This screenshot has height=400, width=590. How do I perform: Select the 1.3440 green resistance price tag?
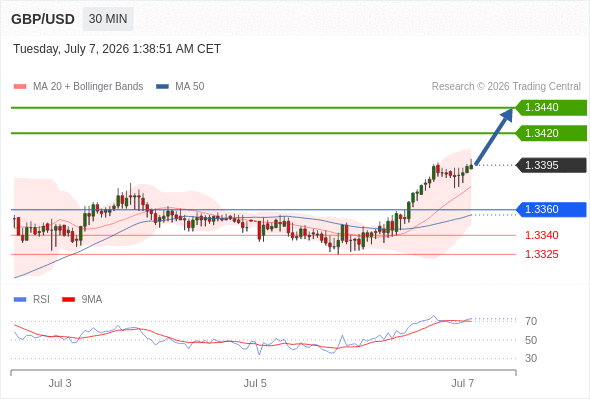(x=551, y=108)
